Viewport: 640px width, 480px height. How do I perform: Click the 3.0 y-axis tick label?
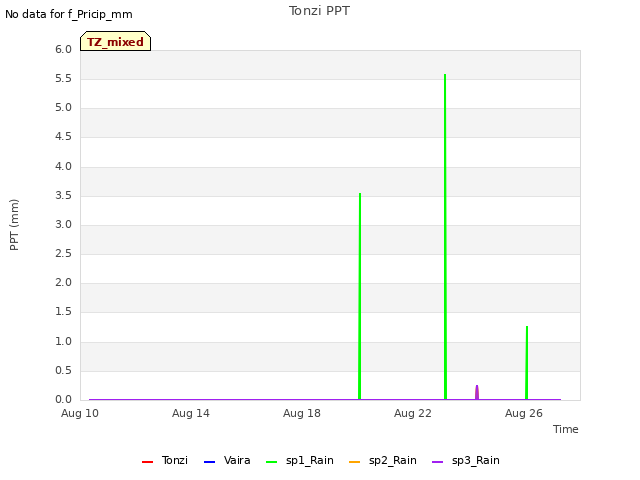[x=63, y=224]
